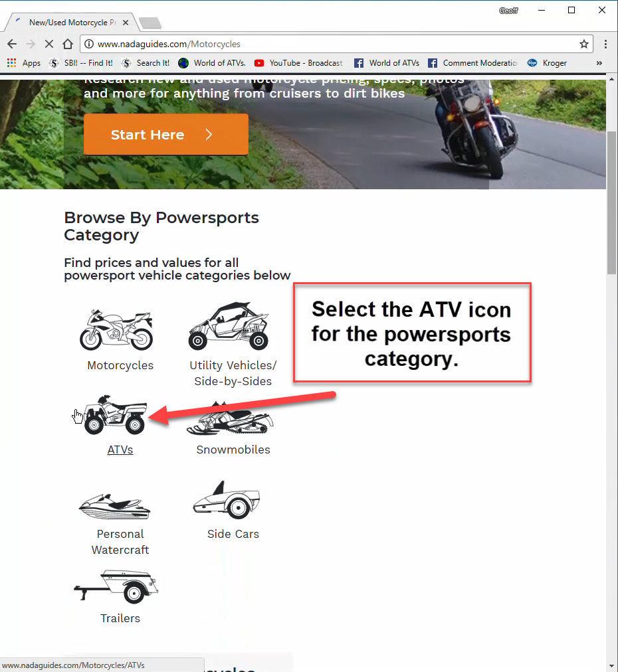This screenshot has height=672, width=618.
Task: Expand hidden bookmarks with double chevron
Action: coord(599,63)
